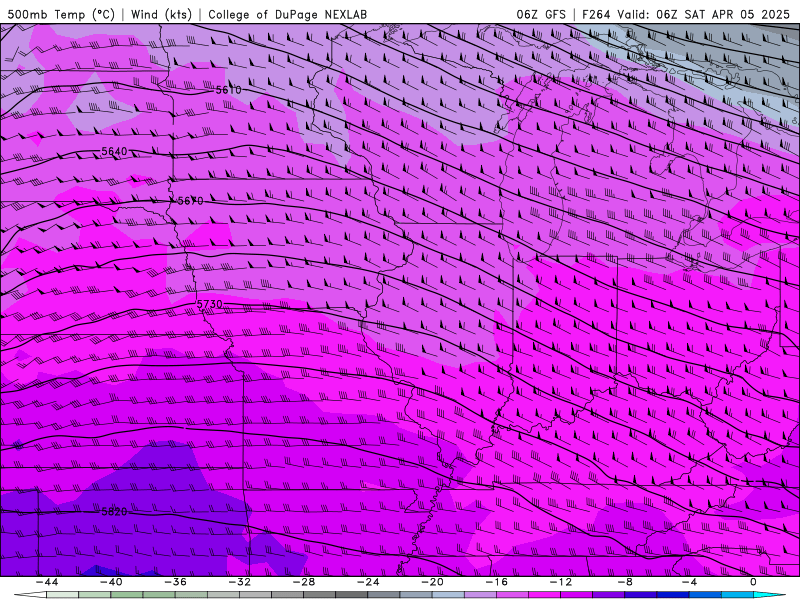
Task: Click the -12 colorbar tick label
Action: (x=561, y=582)
